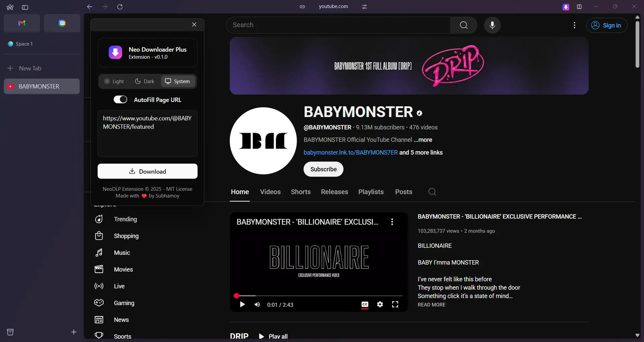Click the voice search microphone icon
This screenshot has height=342, width=644.
point(492,25)
